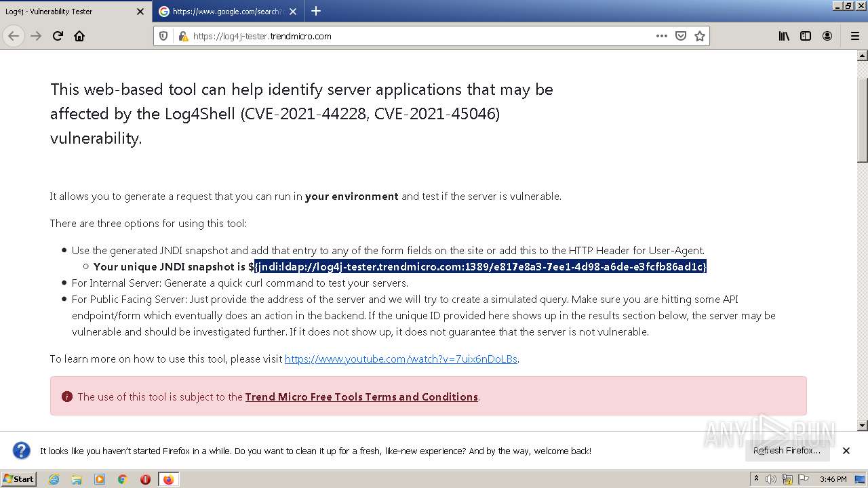Click the 3:46 PM system clock
The height and width of the screenshot is (488, 868).
pyautogui.click(x=833, y=479)
